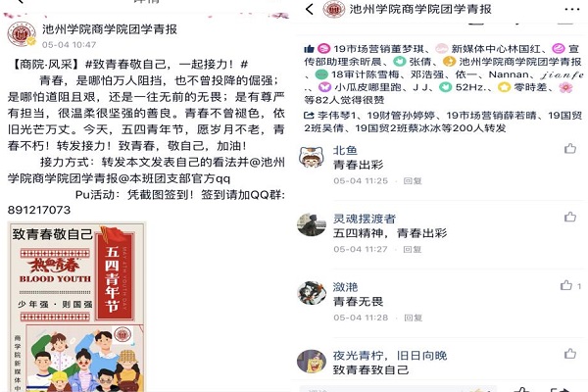The width and height of the screenshot is (588, 392).
Task: Reply to 北鱼's comment via 回复
Action: tap(413, 180)
